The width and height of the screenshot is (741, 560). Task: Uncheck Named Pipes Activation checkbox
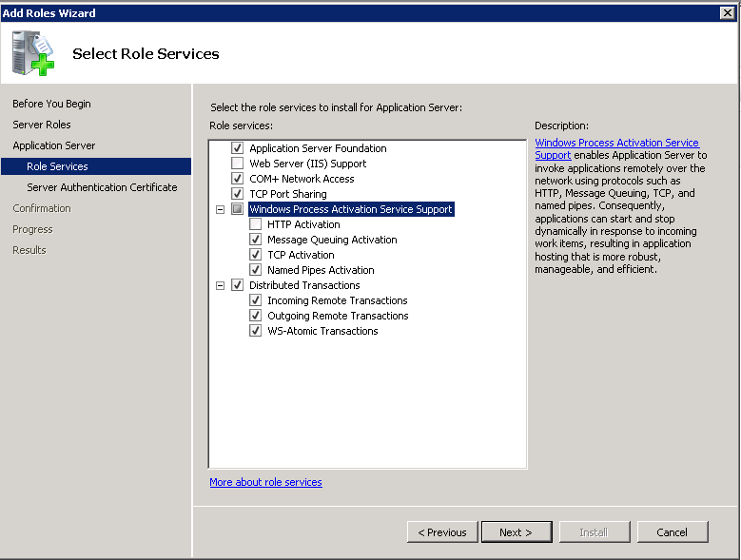(x=255, y=270)
